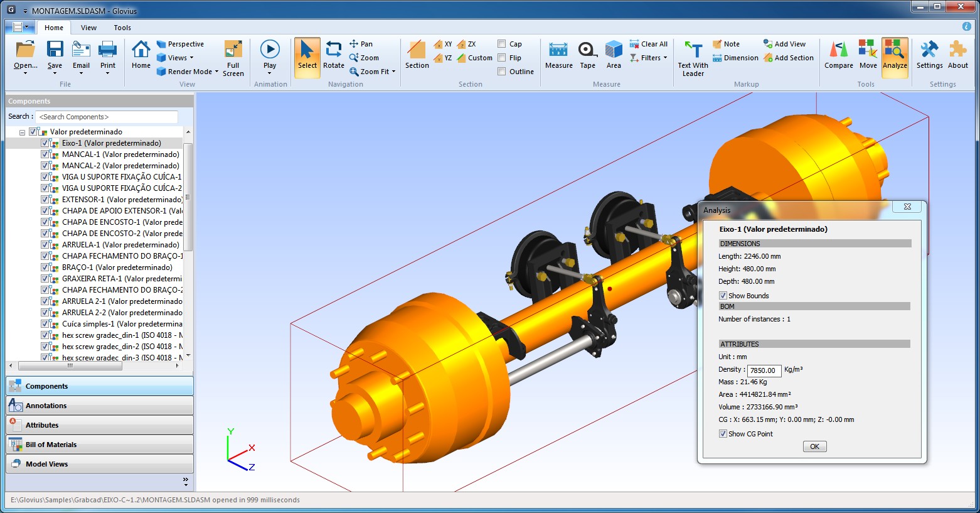Open the application menu dropdown button
Viewport: 980px width, 513px height.
(21, 27)
